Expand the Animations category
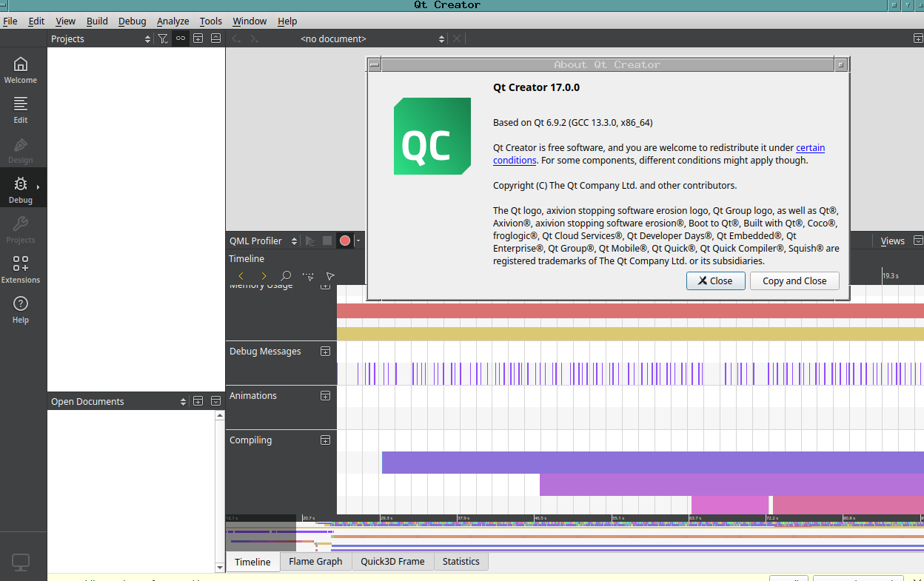924x581 pixels. pos(325,396)
